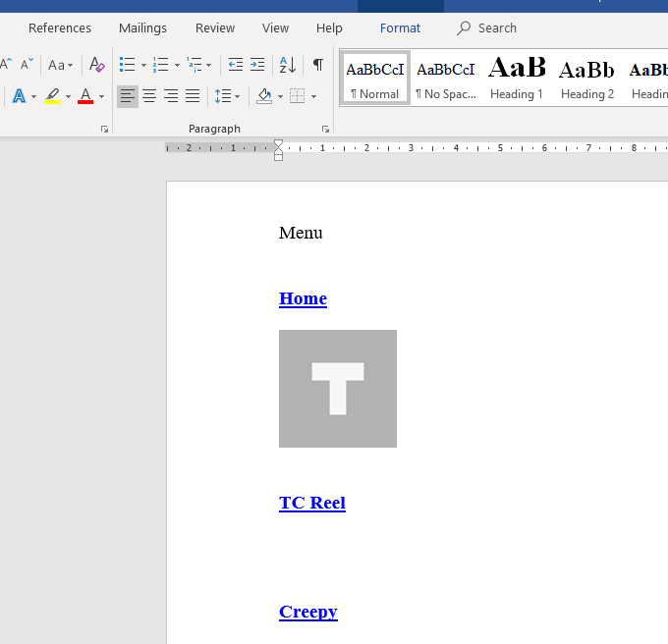Expand line and paragraph spacing options
This screenshot has width=668, height=644.
(x=228, y=96)
